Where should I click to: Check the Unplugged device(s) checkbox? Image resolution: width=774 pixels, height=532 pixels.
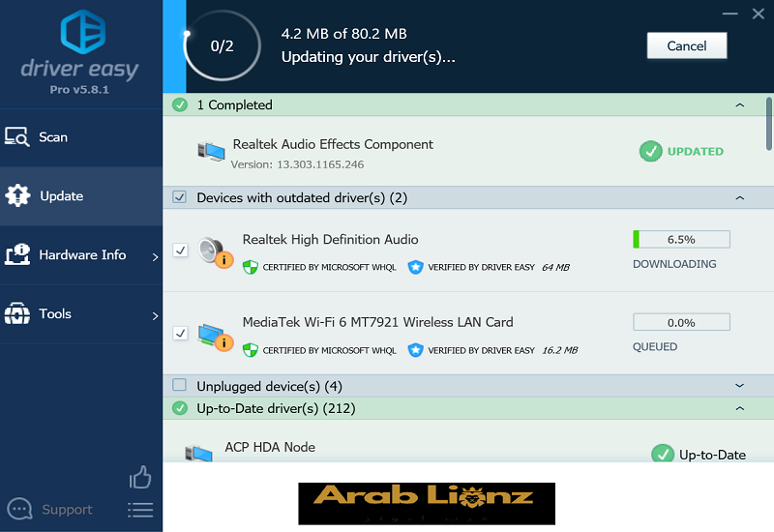[x=180, y=385]
